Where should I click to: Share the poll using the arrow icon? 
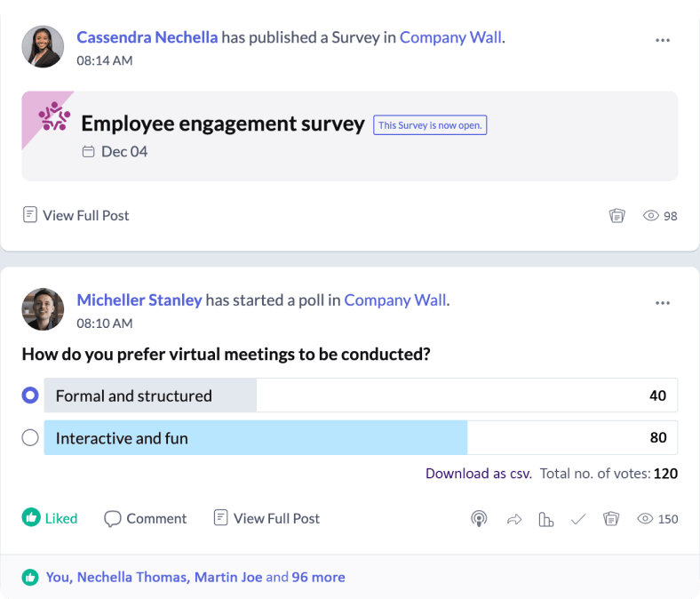pyautogui.click(x=513, y=519)
